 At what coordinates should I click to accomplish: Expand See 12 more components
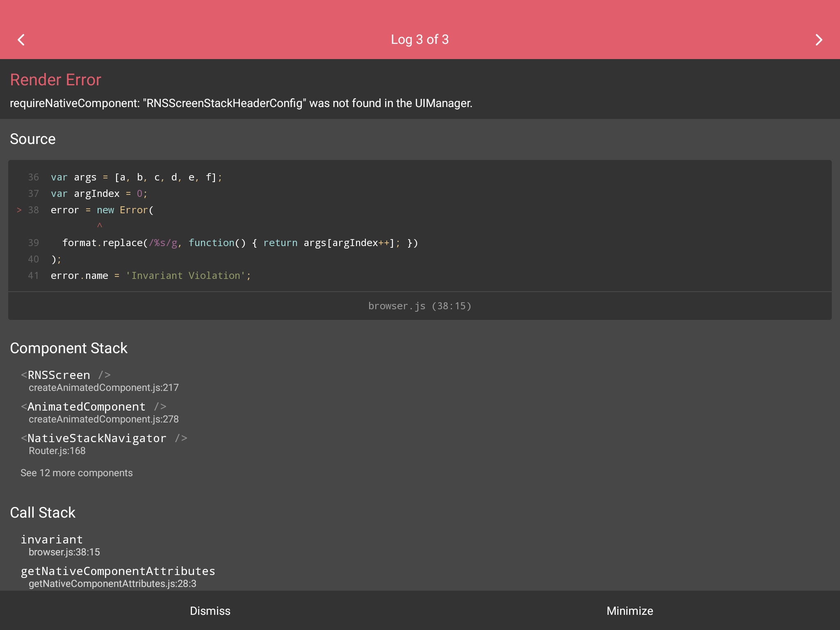tap(76, 472)
